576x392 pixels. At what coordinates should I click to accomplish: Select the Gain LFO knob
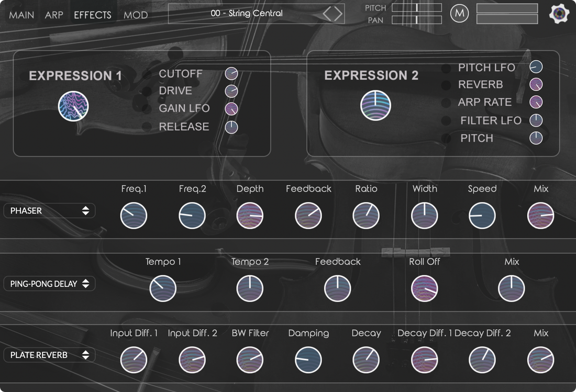point(231,109)
